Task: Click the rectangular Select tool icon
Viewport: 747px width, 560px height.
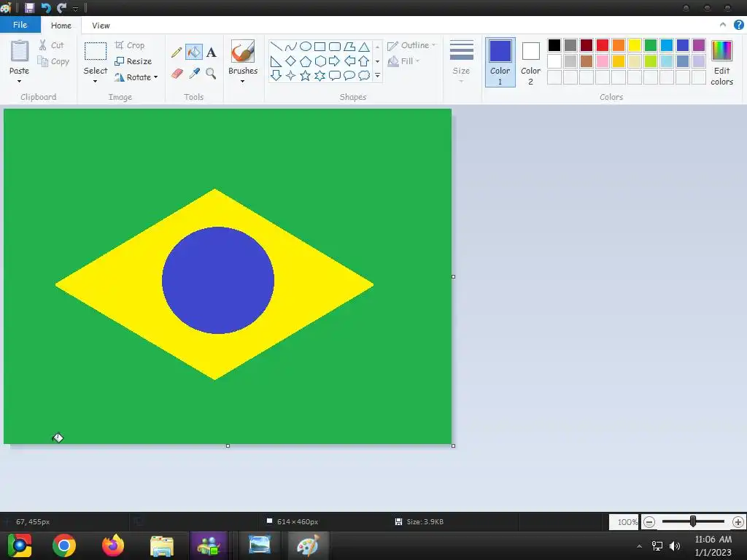Action: tap(96, 51)
